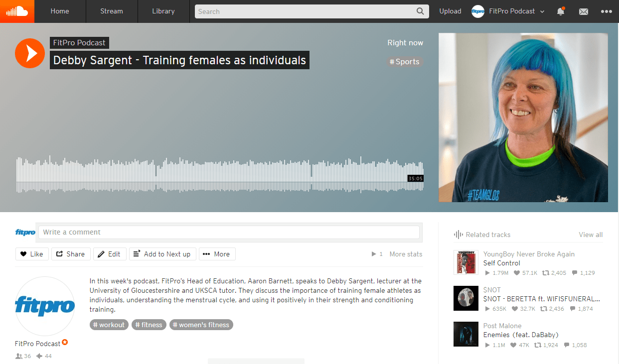619x364 pixels.
Task: Open the Enemies artwork thumbnail
Action: [466, 334]
